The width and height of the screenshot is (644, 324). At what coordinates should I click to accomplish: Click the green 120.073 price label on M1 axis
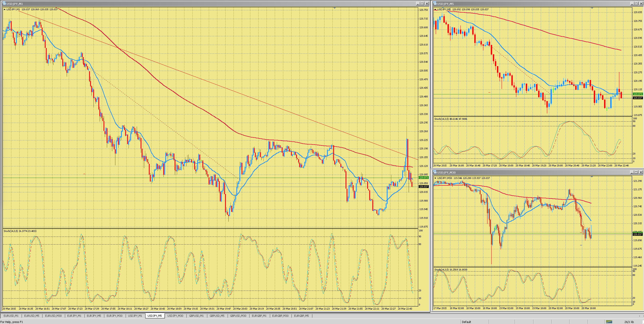(x=423, y=178)
